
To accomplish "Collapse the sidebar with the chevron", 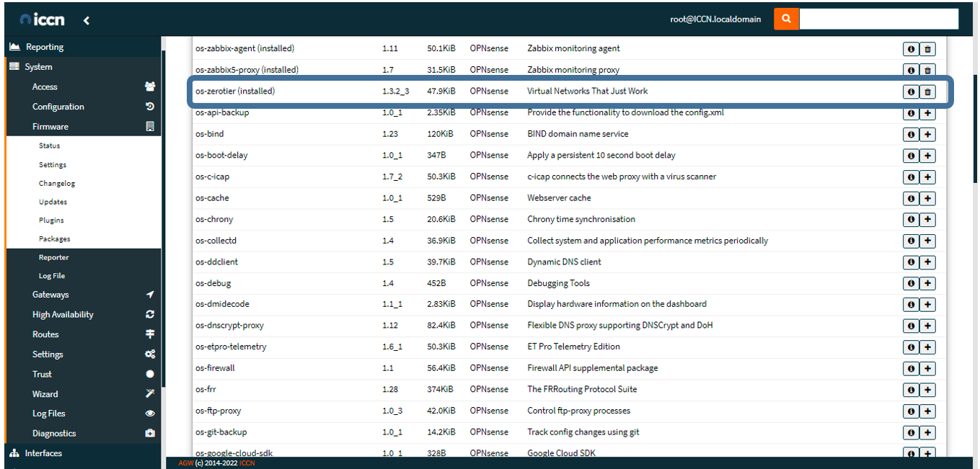I will (x=86, y=20).
